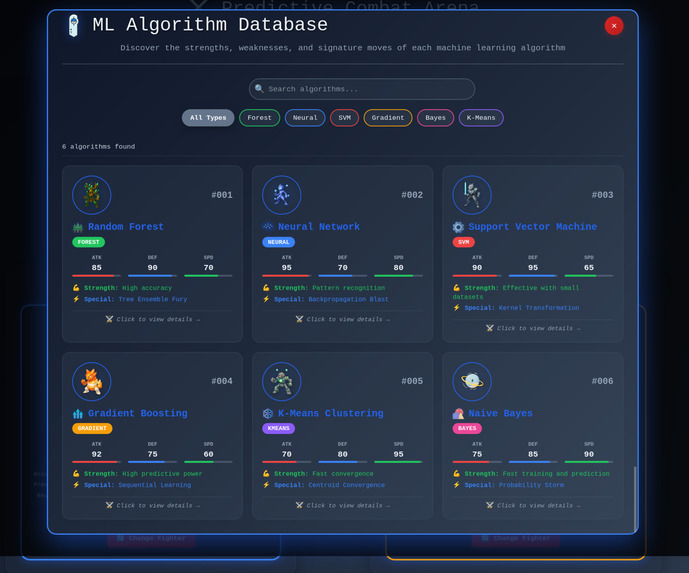This screenshot has width=689, height=573.
Task: Filter algorithms by Gradient type
Action: (388, 118)
